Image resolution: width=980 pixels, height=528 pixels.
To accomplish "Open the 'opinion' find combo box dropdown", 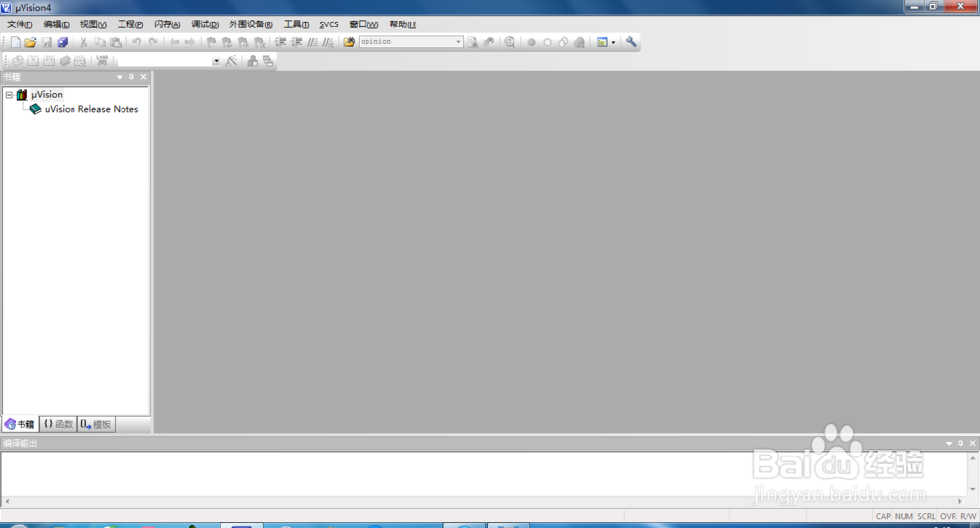I will 458,42.
